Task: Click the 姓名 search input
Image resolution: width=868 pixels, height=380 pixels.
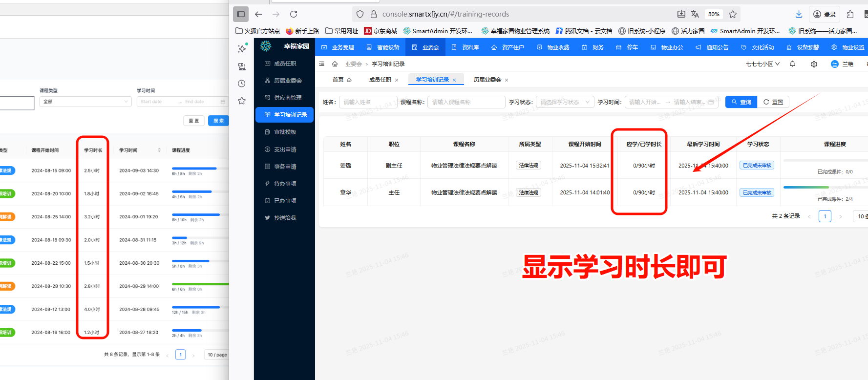Action: coord(368,102)
